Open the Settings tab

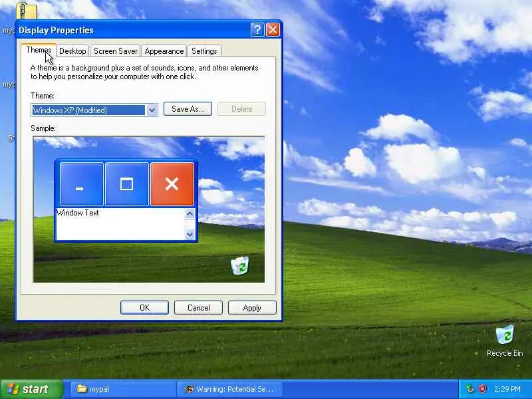[x=204, y=51]
